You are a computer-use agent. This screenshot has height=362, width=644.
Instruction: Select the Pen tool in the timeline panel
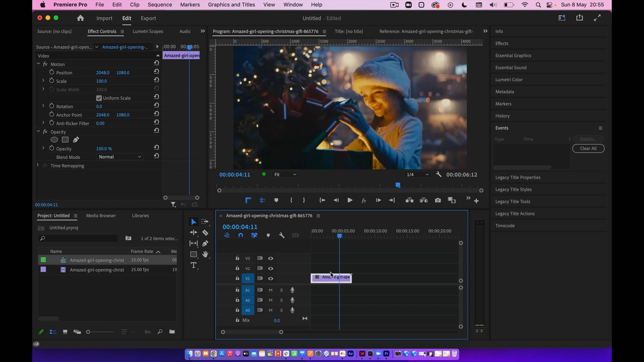click(x=205, y=244)
